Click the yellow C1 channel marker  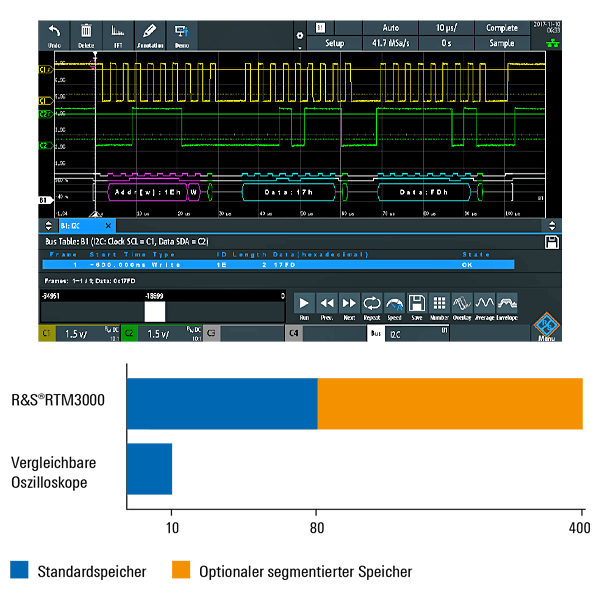[46, 101]
